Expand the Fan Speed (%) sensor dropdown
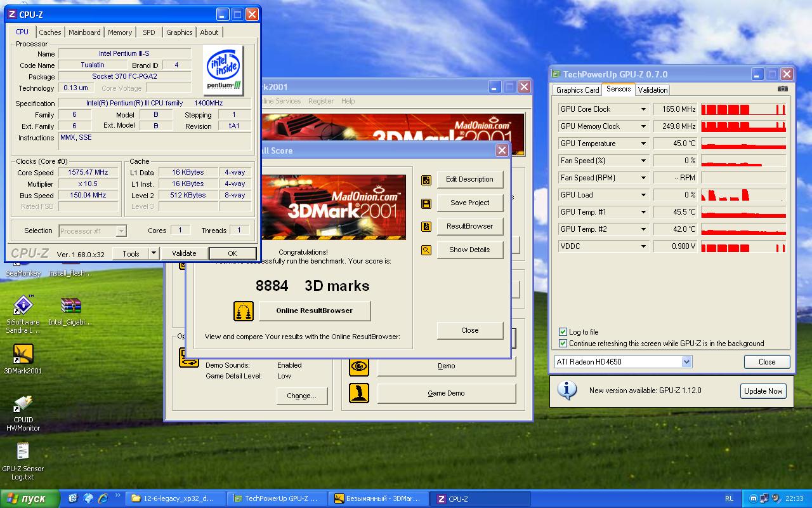 [643, 161]
